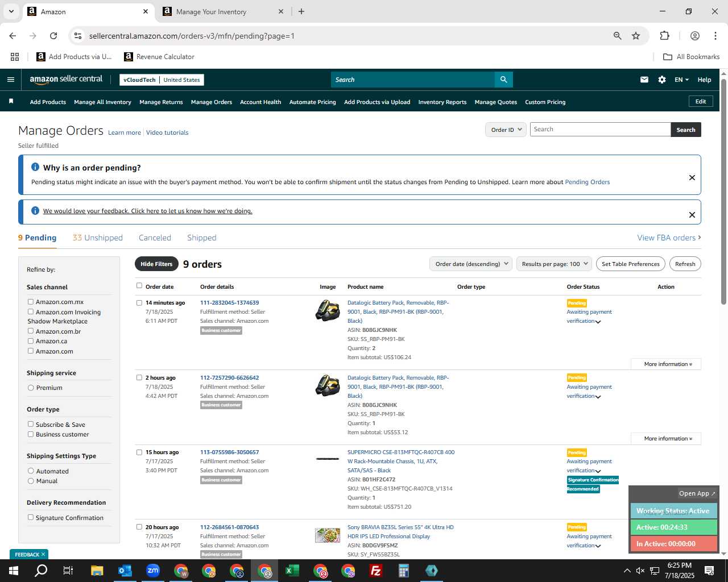Select order 111-2832045-1374639 checkbox
Image resolution: width=728 pixels, height=582 pixels.
pos(139,303)
